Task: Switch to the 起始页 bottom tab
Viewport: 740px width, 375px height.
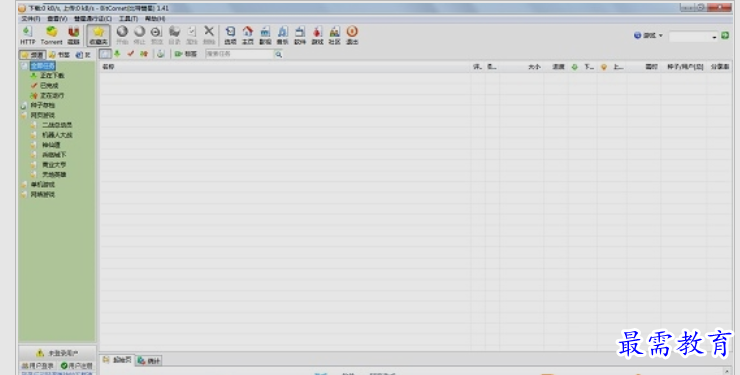Action: pyautogui.click(x=117, y=360)
